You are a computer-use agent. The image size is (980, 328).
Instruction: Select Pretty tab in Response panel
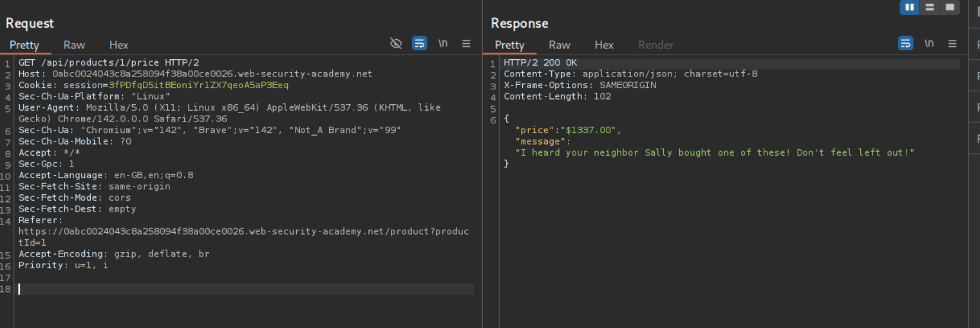[509, 45]
